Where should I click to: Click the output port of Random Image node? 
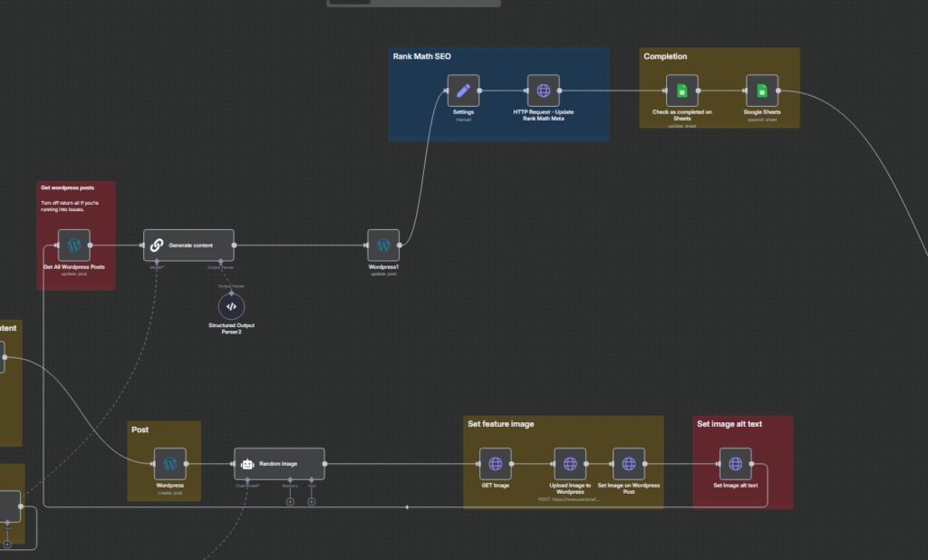(324, 464)
